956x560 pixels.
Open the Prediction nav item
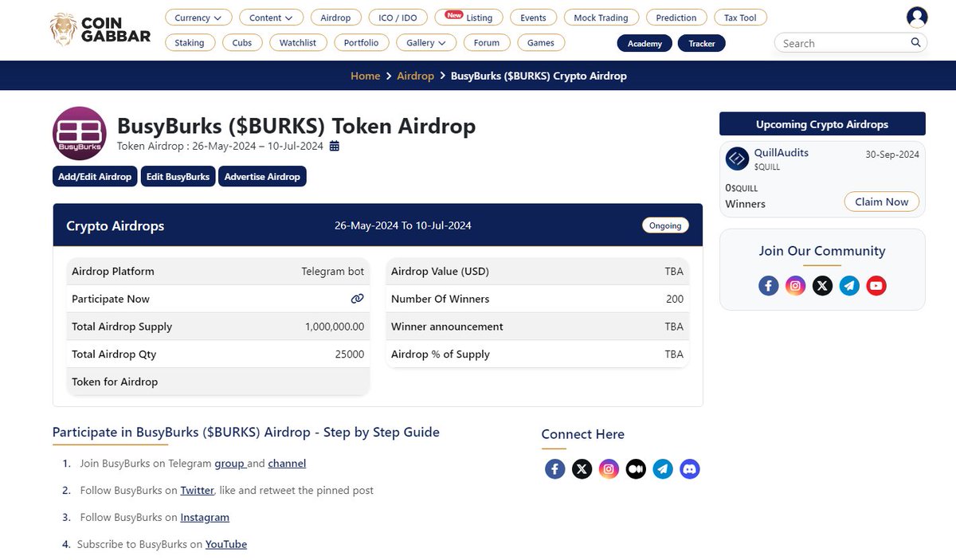point(676,18)
